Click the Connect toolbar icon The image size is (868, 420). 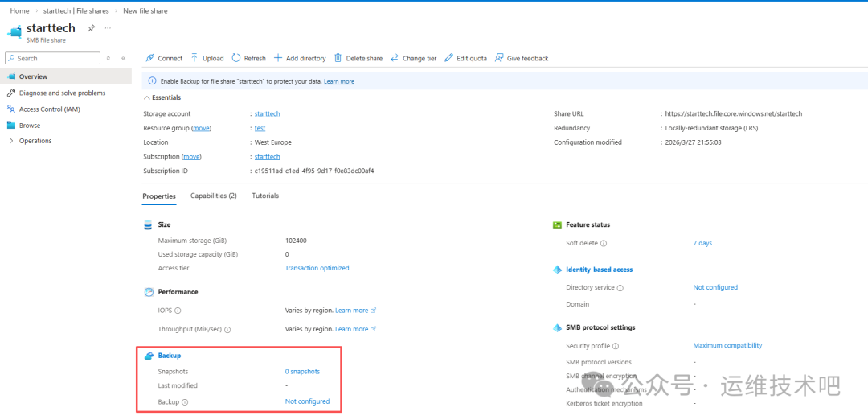click(x=150, y=58)
